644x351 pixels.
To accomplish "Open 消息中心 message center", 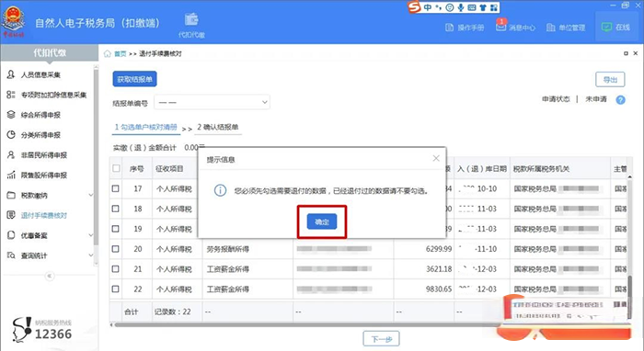I will click(x=516, y=28).
